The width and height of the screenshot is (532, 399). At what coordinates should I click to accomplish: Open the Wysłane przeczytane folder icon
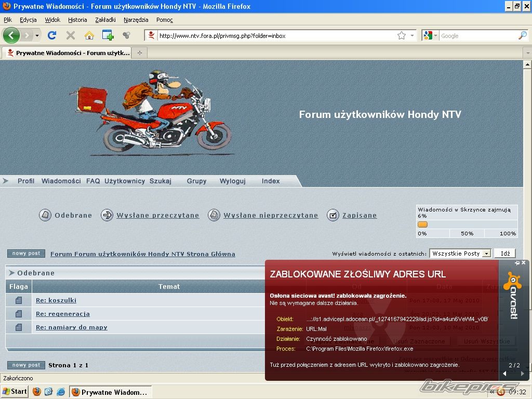107,215
